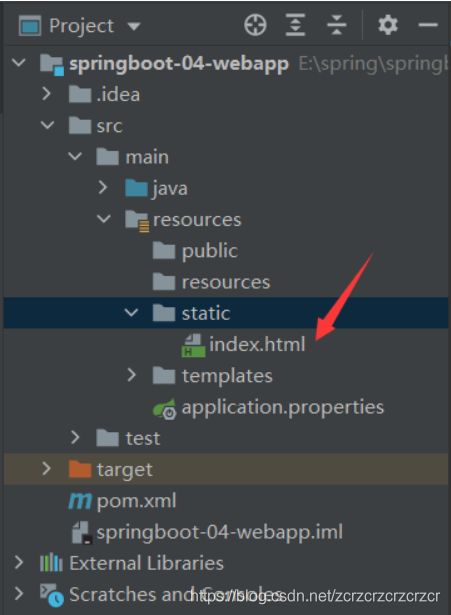Expand the templates folder chevron
Viewport: 451px width, 615px height.
point(131,375)
